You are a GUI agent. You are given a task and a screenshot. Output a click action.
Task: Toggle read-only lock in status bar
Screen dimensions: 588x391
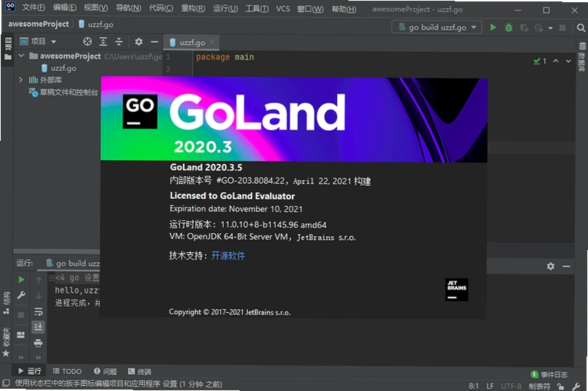561,386
